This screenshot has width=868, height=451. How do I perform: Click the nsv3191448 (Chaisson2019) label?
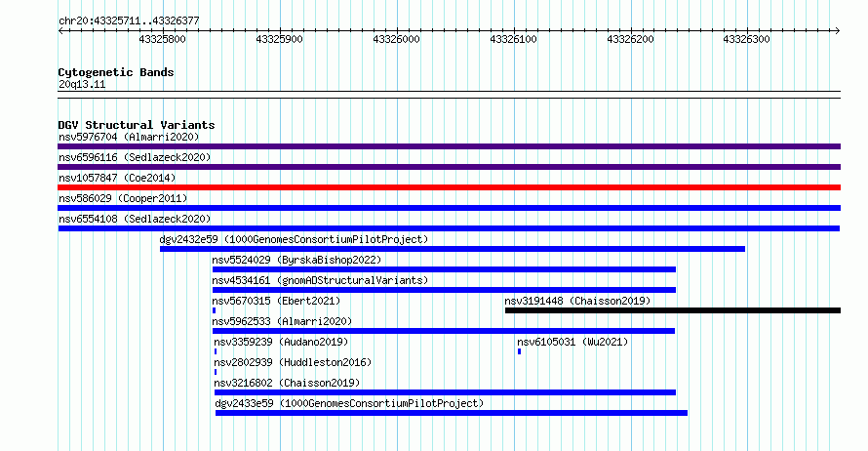[577, 301]
